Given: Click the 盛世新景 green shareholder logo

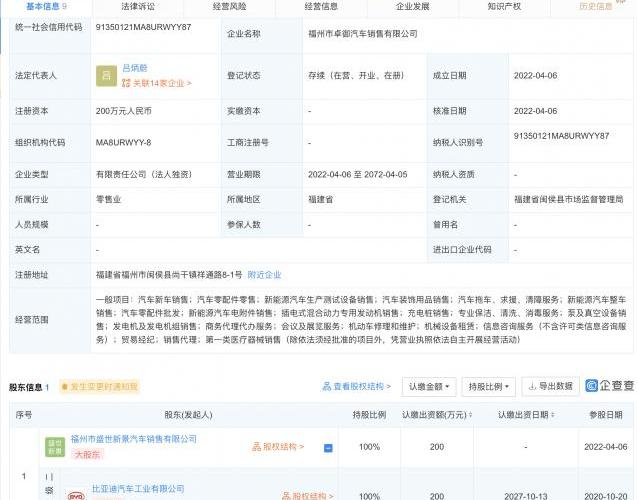Looking at the screenshot, I should 55,447.
